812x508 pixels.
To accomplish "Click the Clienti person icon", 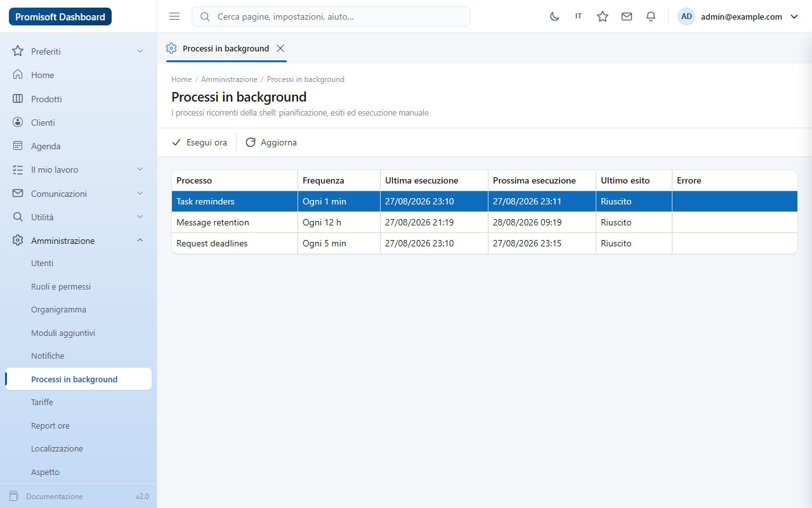I will pyautogui.click(x=18, y=123).
